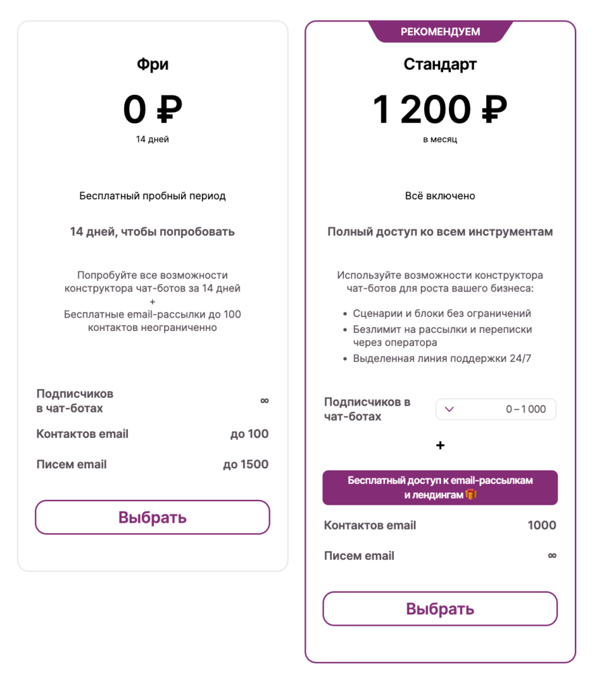The height and width of the screenshot is (689, 616).
Task: Click the РЕКОМЕНДУЕМ badge
Action: point(440,32)
